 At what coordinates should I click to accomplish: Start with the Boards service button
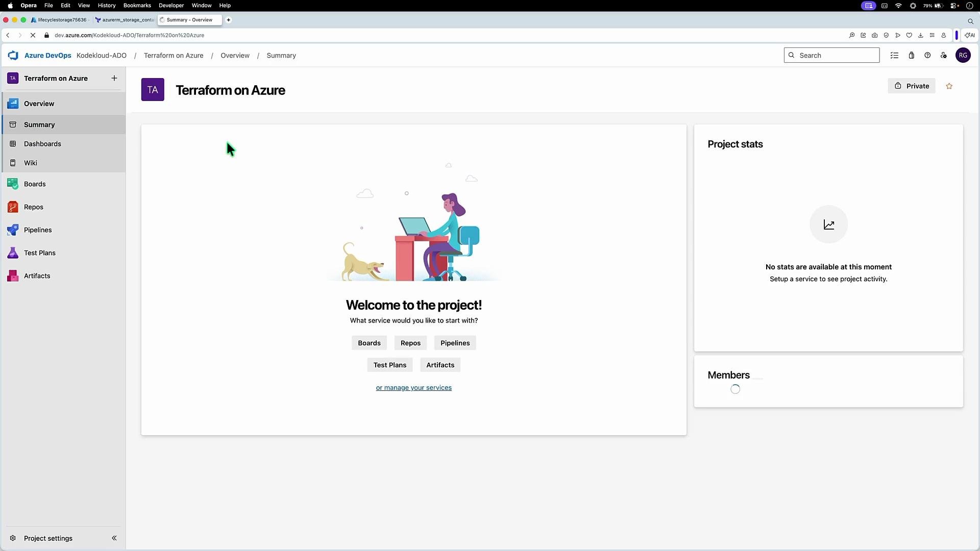click(369, 343)
